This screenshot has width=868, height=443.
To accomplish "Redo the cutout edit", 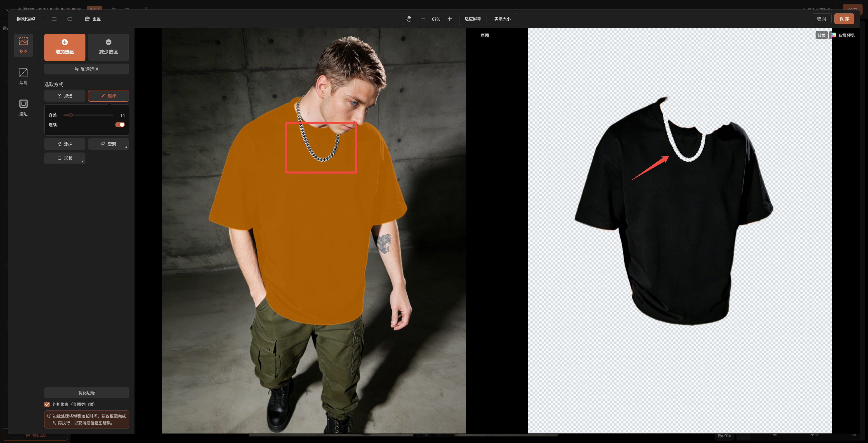I will coord(70,19).
